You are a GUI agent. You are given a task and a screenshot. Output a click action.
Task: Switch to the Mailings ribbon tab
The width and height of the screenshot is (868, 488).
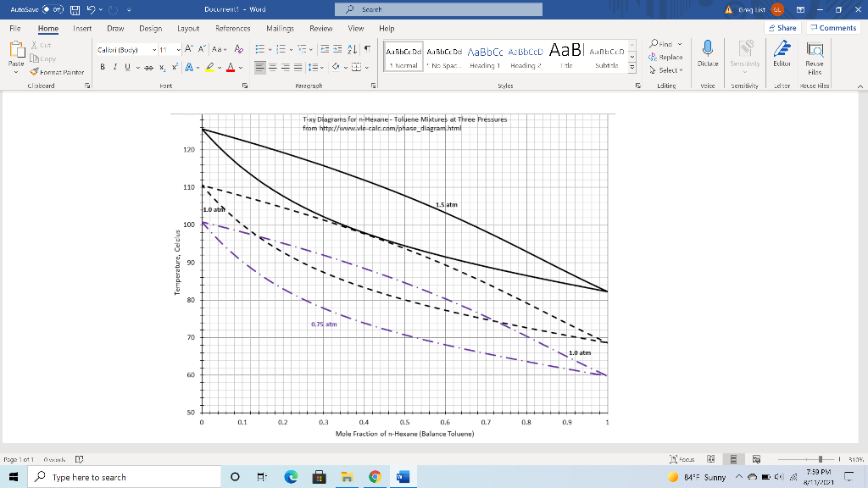pos(280,28)
